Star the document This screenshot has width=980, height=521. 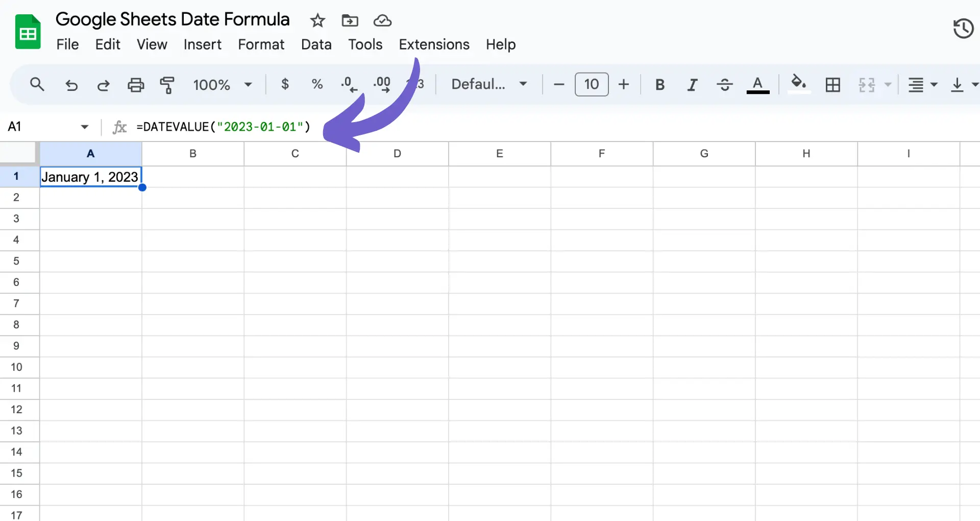pyautogui.click(x=317, y=20)
